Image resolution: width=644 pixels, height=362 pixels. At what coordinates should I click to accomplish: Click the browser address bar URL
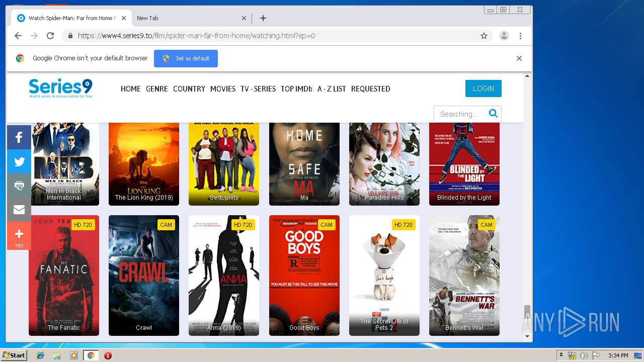(x=196, y=36)
